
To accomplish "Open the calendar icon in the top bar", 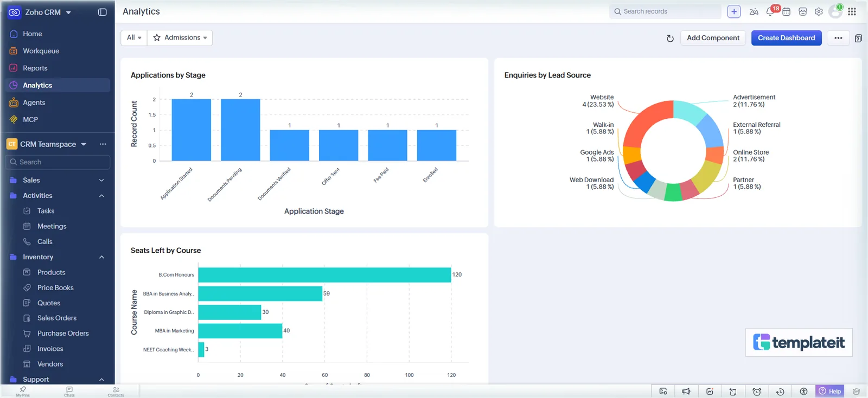I will point(787,11).
